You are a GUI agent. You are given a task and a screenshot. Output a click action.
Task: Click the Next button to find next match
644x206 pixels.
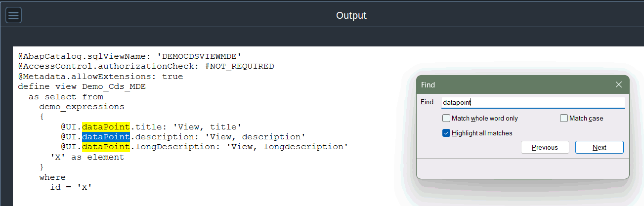(599, 147)
